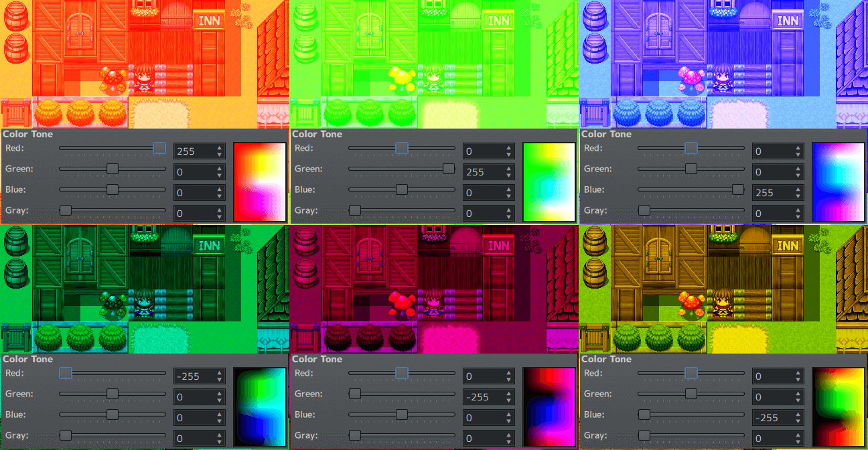
Task: Click Gray slider handle in the Green 255 panel
Action: pos(355,210)
